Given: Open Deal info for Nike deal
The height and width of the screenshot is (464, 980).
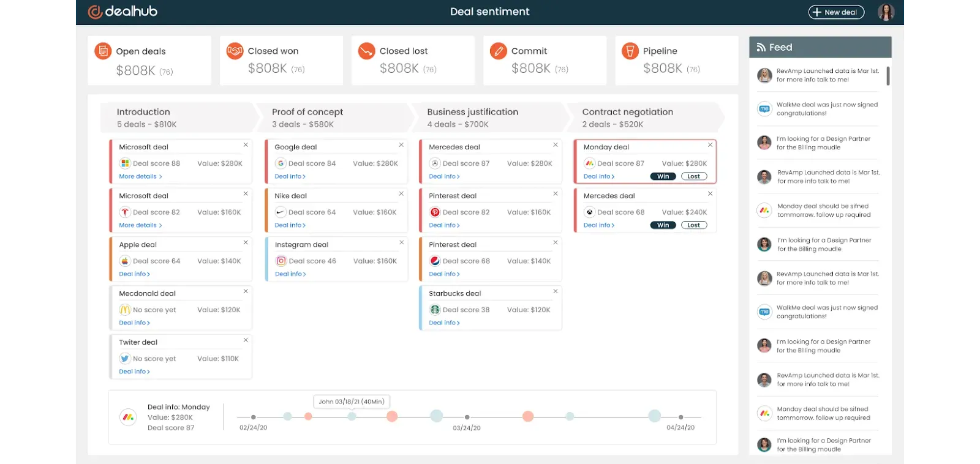Looking at the screenshot, I should pyautogui.click(x=290, y=225).
